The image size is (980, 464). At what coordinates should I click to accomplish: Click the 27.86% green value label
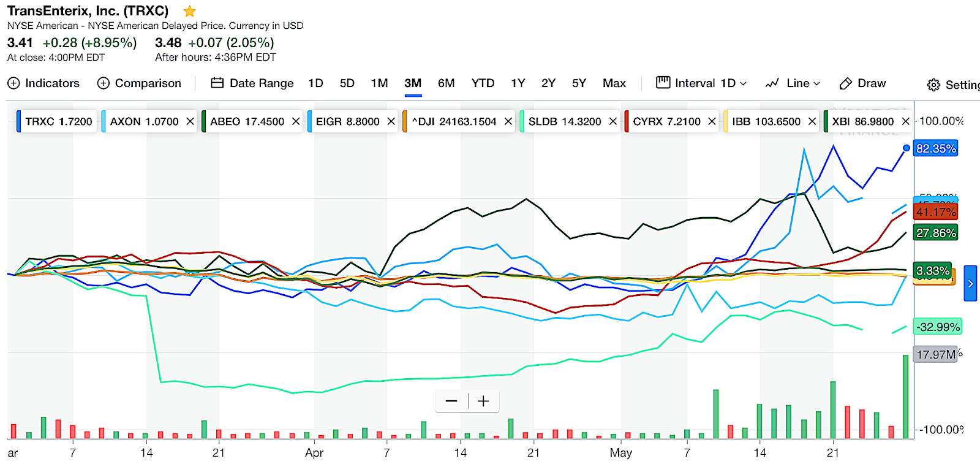tap(935, 233)
